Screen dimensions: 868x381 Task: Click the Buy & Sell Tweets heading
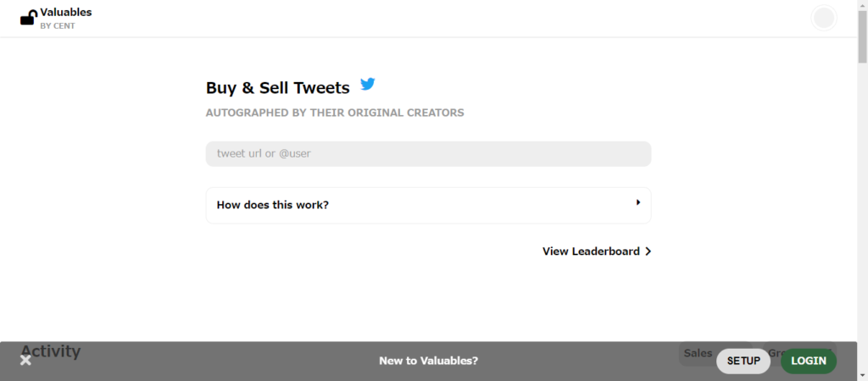(x=278, y=88)
